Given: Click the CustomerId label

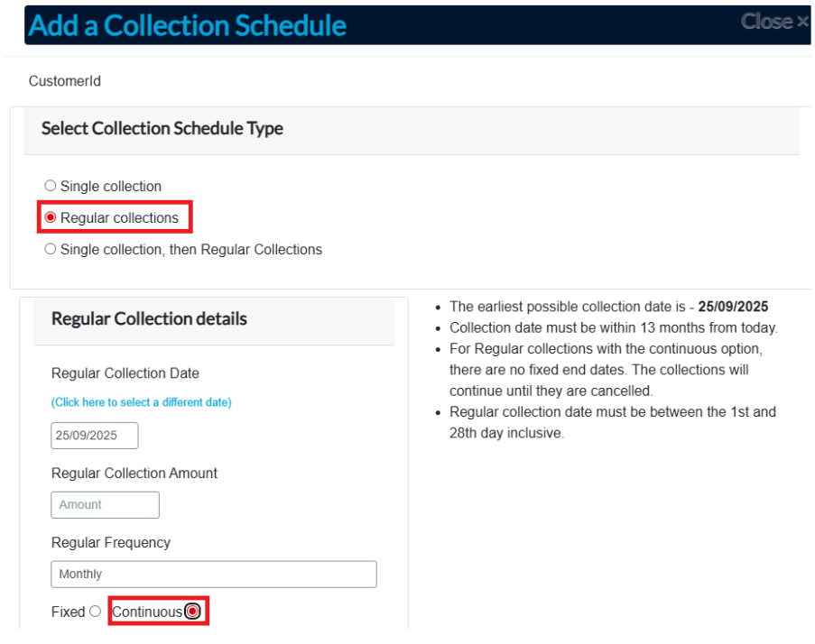Looking at the screenshot, I should (65, 81).
